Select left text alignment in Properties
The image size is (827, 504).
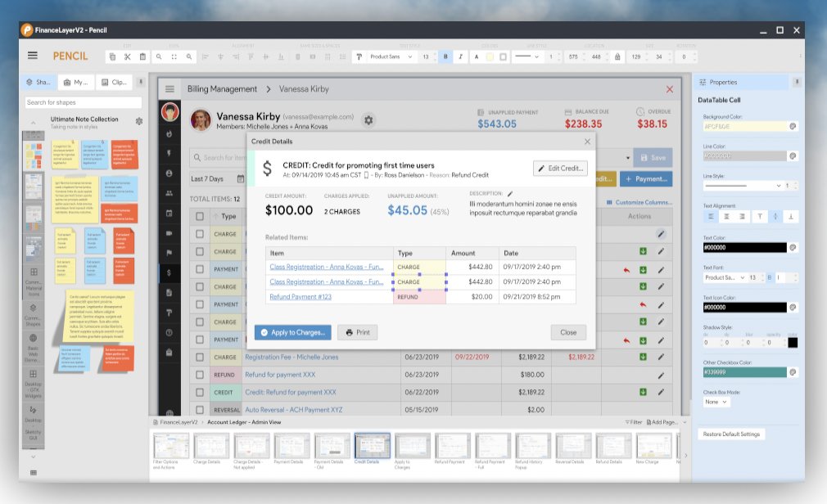pos(711,217)
